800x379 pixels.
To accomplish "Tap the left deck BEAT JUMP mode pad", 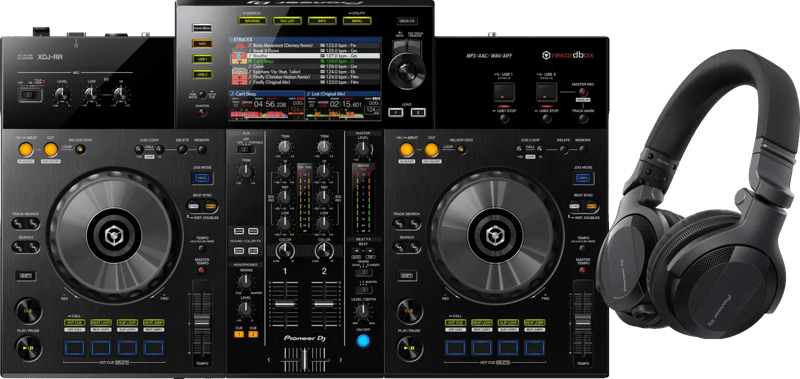I will (x=153, y=322).
